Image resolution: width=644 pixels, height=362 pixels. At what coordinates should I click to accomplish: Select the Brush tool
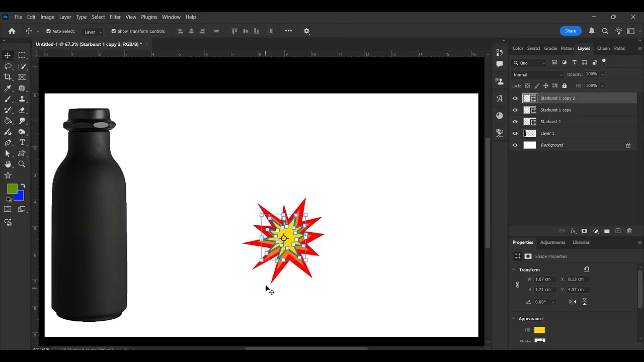coord(8,99)
